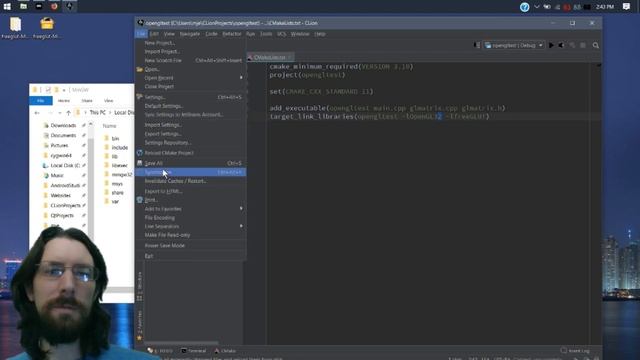Click the View tab in Explorer window

pyautogui.click(x=108, y=101)
